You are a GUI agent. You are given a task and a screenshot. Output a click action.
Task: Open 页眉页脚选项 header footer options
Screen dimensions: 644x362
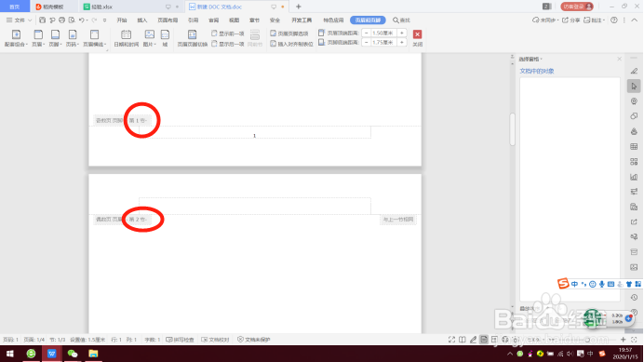pos(289,34)
